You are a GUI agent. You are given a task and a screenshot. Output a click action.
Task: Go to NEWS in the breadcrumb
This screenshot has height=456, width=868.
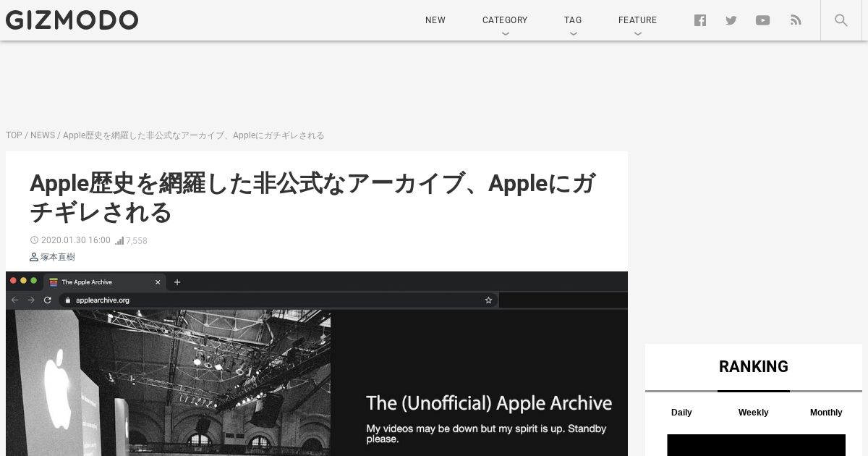(43, 135)
